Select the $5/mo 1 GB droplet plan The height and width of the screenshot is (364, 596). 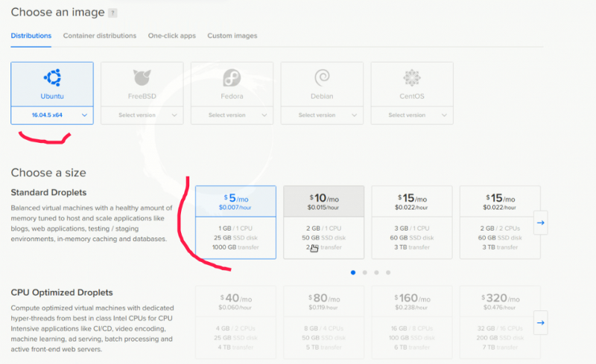(x=235, y=223)
